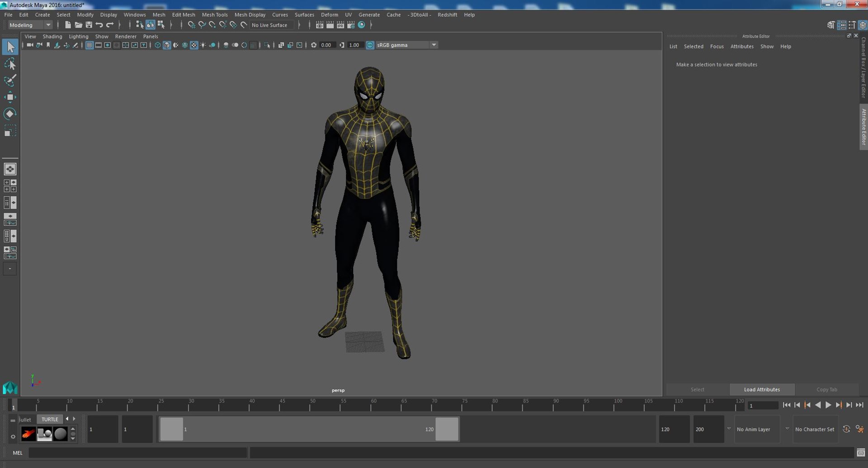868x468 pixels.
Task: Click the Maya home icon at bottom left
Action: point(10,388)
